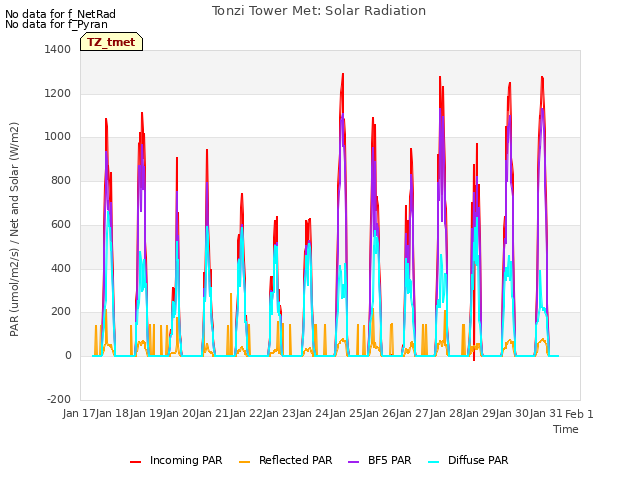The image size is (640, 480).
Task: Click the Jan 19 x-axis tick label
Action: (146, 413)
